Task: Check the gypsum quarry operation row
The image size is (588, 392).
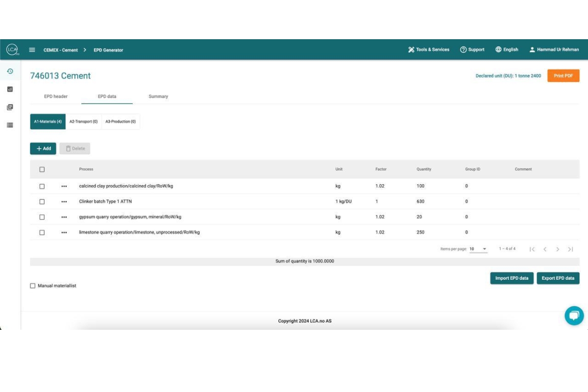Action: [x=42, y=217]
